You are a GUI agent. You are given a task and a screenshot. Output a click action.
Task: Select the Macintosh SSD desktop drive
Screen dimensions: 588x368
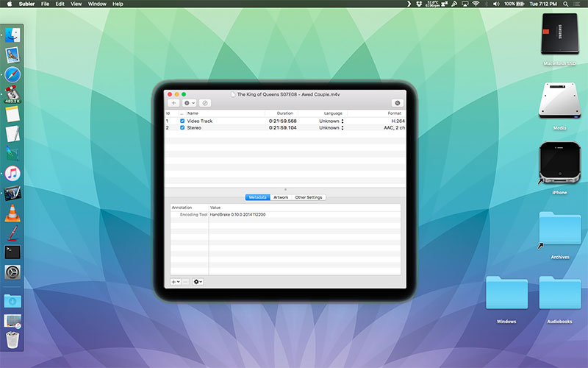559,34
